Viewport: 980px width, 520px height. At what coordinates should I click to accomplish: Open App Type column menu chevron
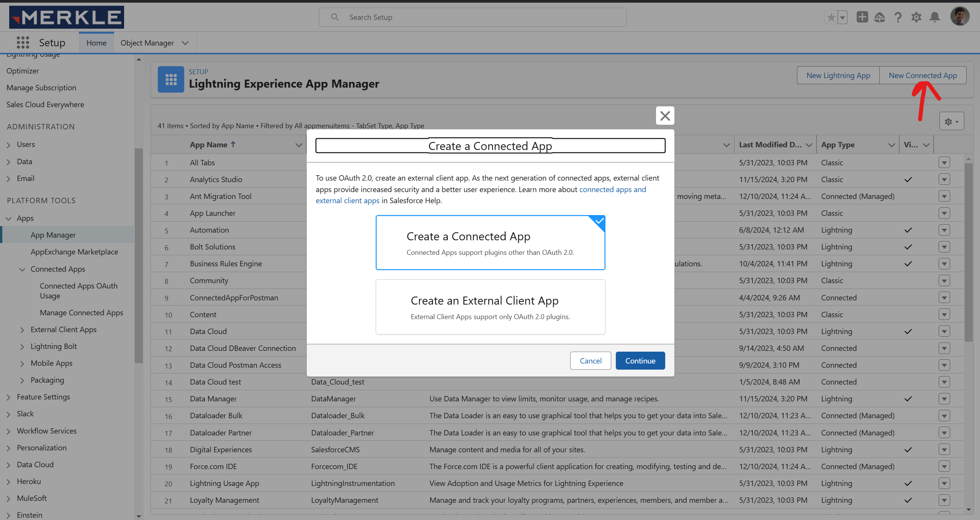pyautogui.click(x=892, y=145)
